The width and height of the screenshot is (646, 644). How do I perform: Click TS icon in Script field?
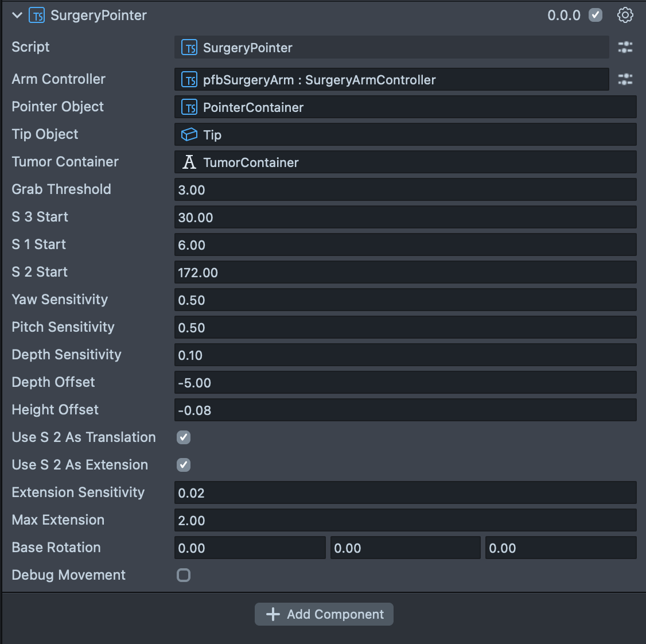(x=189, y=48)
